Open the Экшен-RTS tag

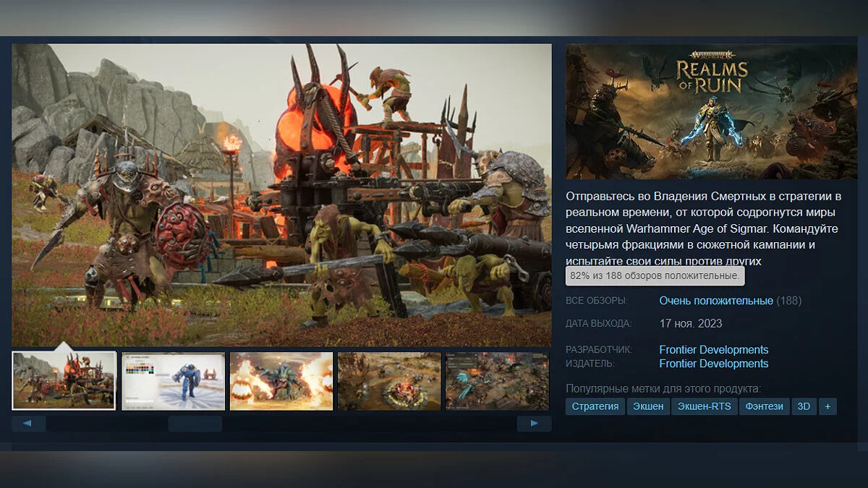(705, 406)
